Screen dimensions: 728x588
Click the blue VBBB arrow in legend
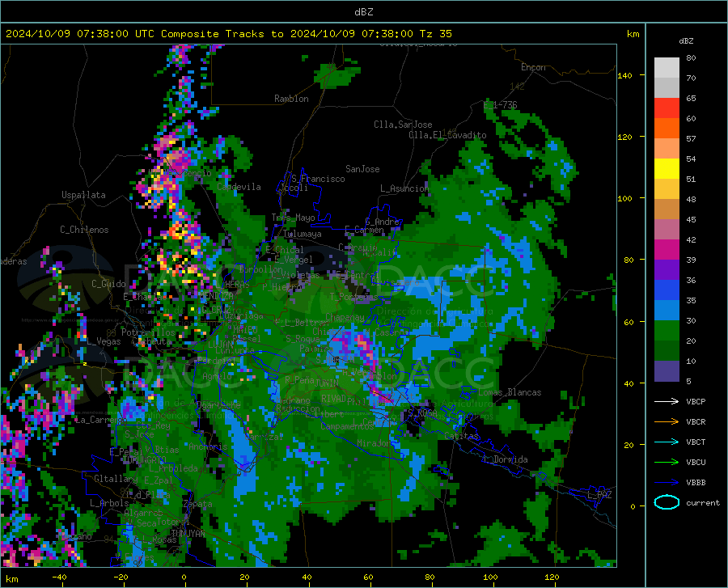point(667,482)
